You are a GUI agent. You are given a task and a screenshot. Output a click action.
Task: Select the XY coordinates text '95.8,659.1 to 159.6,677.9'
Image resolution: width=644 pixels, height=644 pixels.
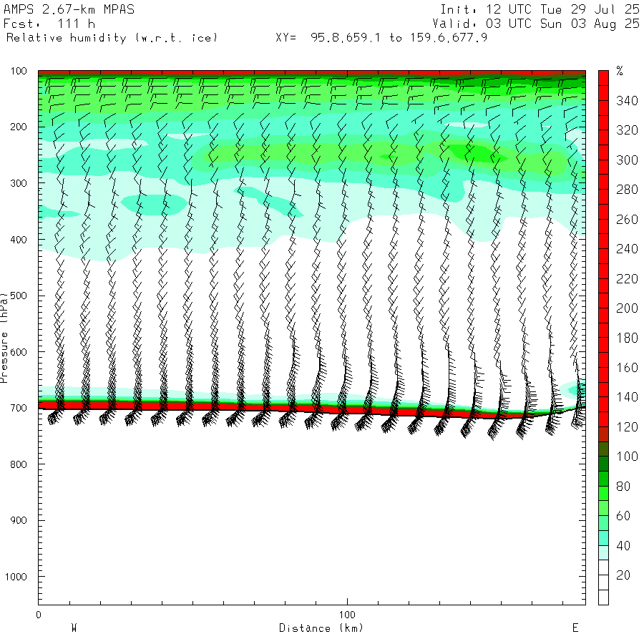pos(399,38)
